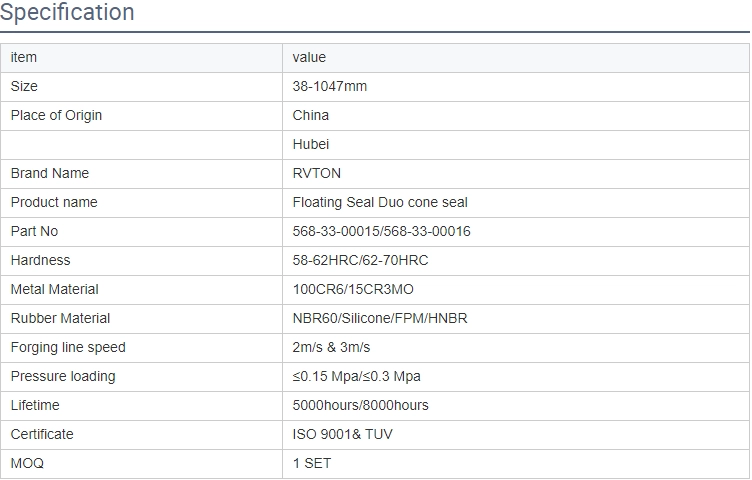
Task: Select the NBR60/Silicone/FPM/HNBR cell
Action: (516, 319)
